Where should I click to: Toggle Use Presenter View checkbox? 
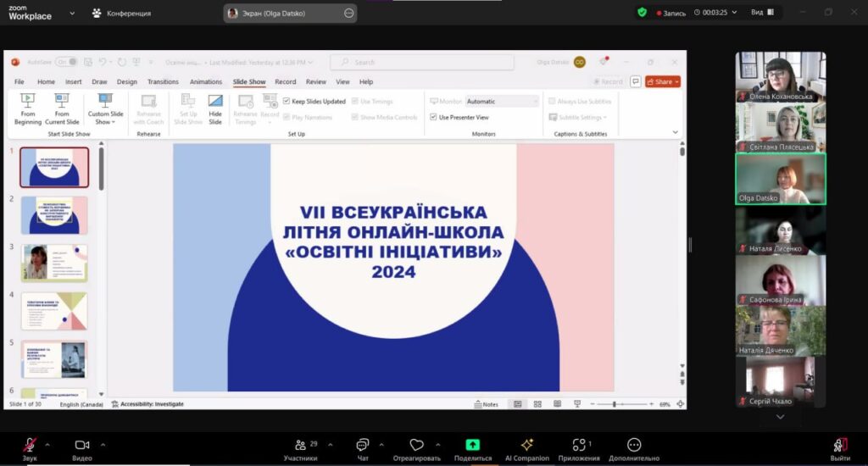(x=433, y=117)
